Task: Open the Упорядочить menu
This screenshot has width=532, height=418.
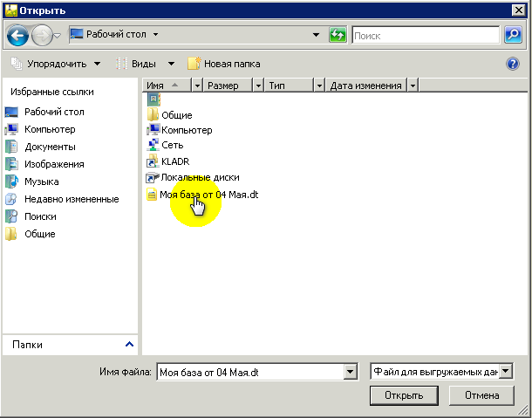Action: coord(56,64)
